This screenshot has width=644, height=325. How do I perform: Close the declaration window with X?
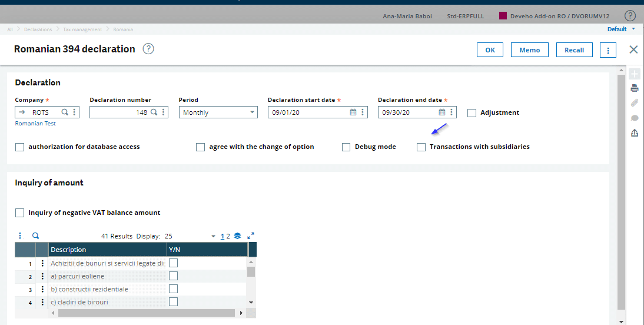pos(633,49)
